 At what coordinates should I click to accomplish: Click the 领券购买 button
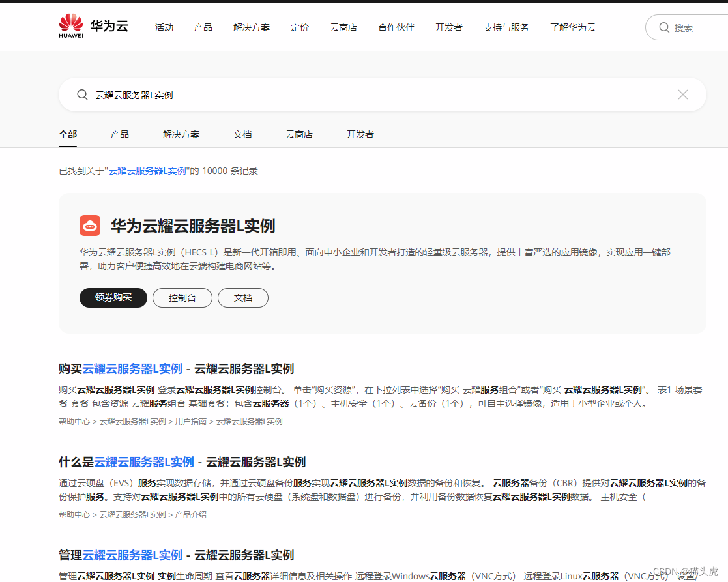(x=113, y=297)
